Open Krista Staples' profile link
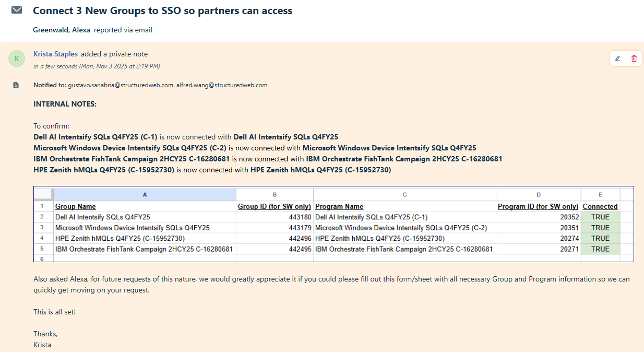The image size is (644, 352). pos(55,54)
